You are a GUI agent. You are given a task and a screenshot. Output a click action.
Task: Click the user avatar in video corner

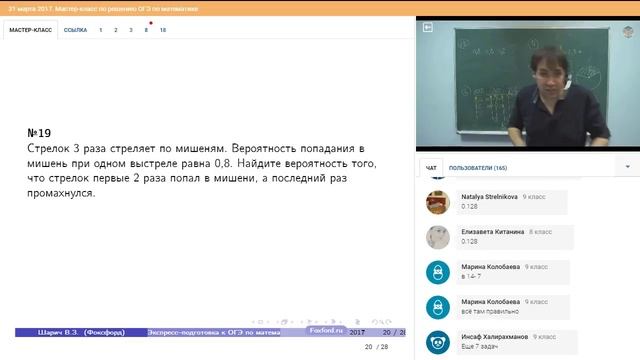[628, 31]
